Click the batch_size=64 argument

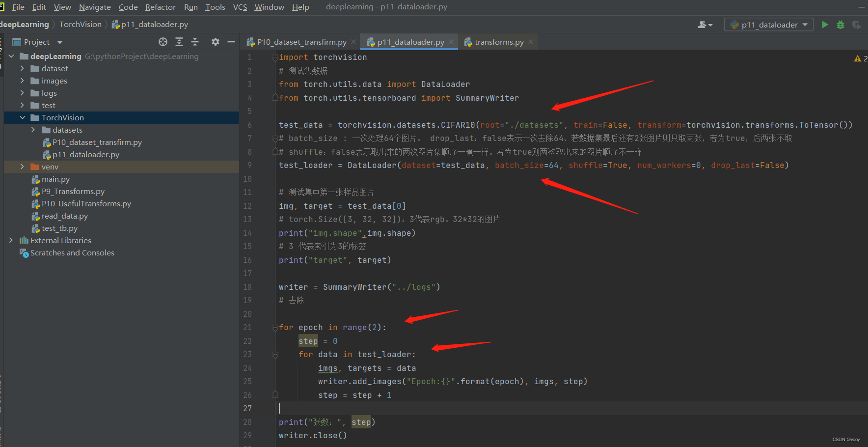click(527, 166)
